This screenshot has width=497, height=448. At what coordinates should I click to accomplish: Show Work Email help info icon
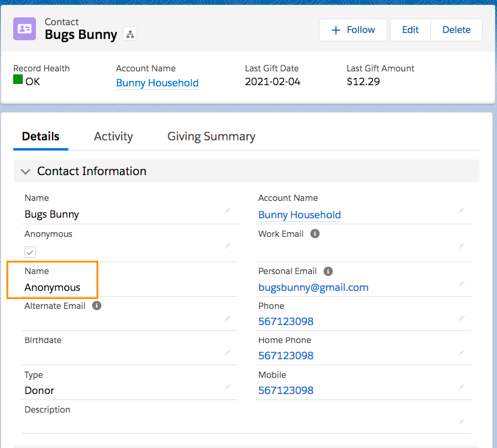[x=315, y=234]
